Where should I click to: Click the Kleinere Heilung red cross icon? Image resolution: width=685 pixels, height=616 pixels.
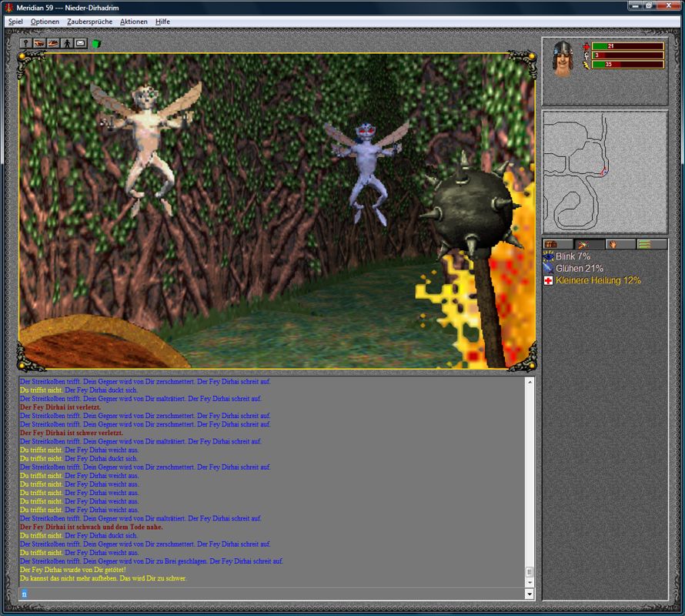[x=548, y=280]
